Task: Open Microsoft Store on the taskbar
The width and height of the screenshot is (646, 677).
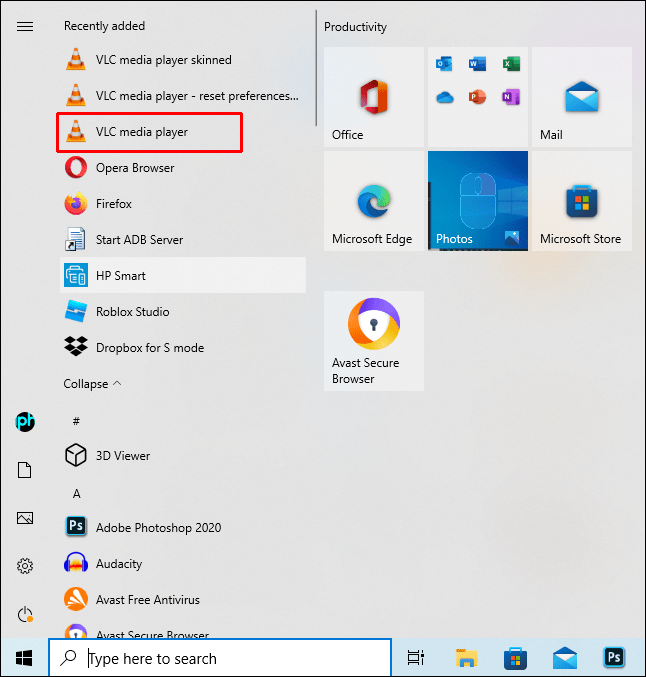Action: (515, 659)
